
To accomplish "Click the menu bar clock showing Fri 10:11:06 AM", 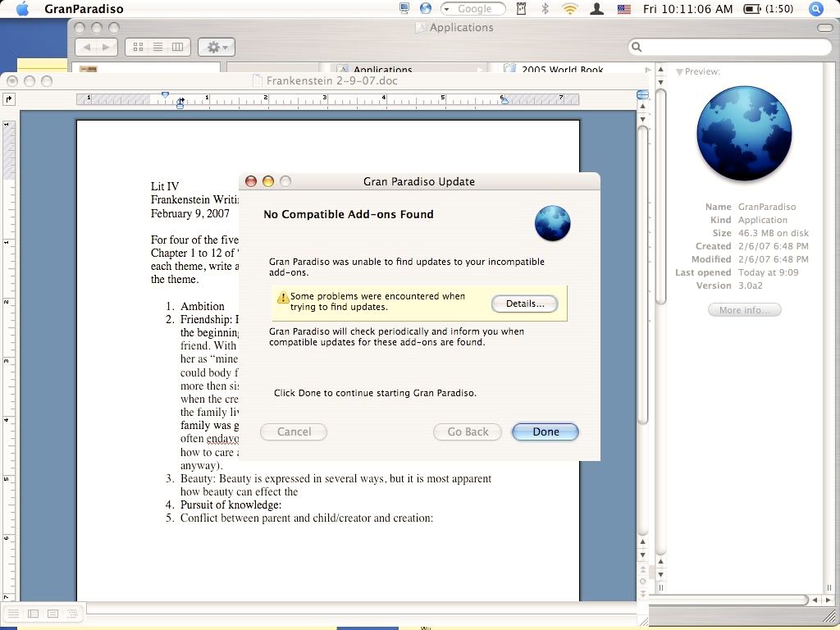I will 688,9.
